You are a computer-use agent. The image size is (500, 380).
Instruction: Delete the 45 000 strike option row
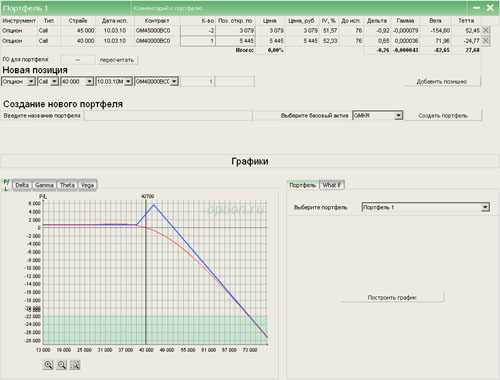click(x=486, y=30)
